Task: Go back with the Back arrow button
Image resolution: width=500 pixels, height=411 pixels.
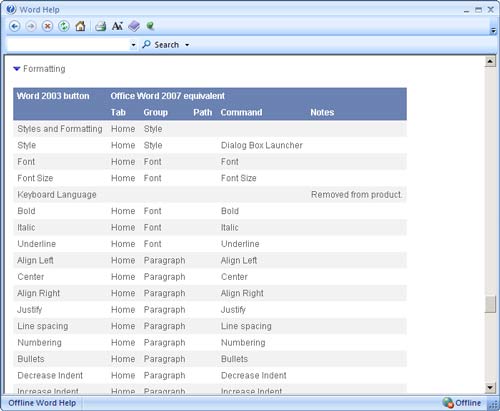Action: pos(14,26)
